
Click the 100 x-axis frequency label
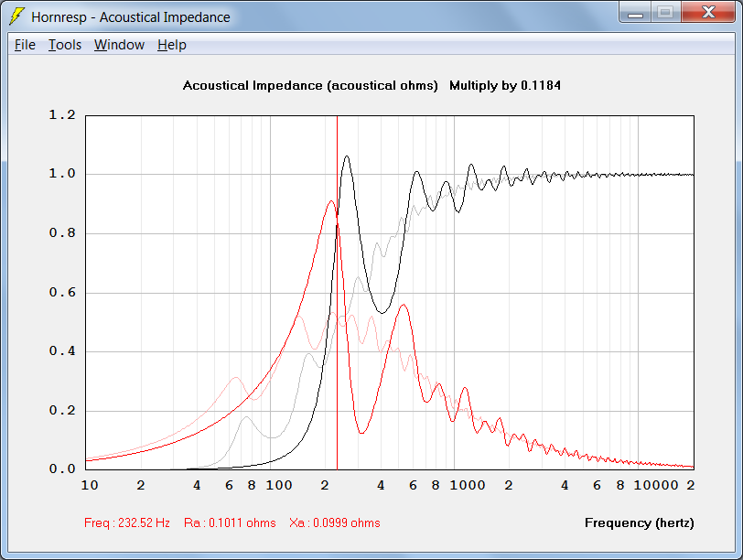point(278,485)
